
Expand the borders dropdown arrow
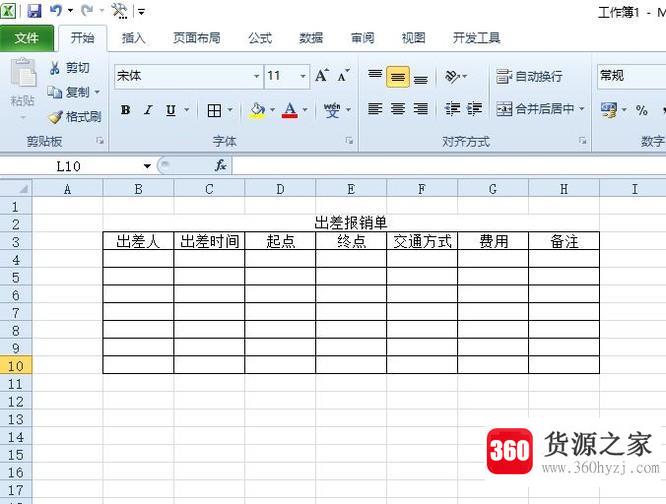(230, 110)
